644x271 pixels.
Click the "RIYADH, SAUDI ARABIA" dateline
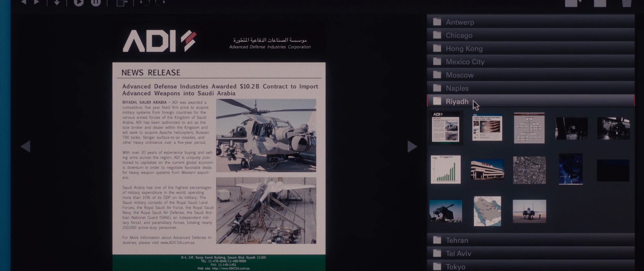[x=144, y=102]
